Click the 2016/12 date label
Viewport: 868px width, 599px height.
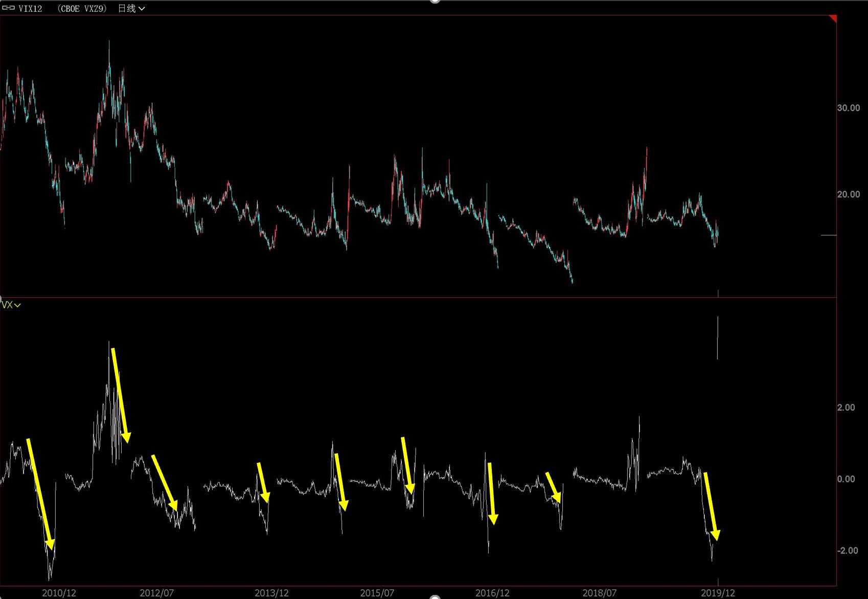(x=492, y=593)
